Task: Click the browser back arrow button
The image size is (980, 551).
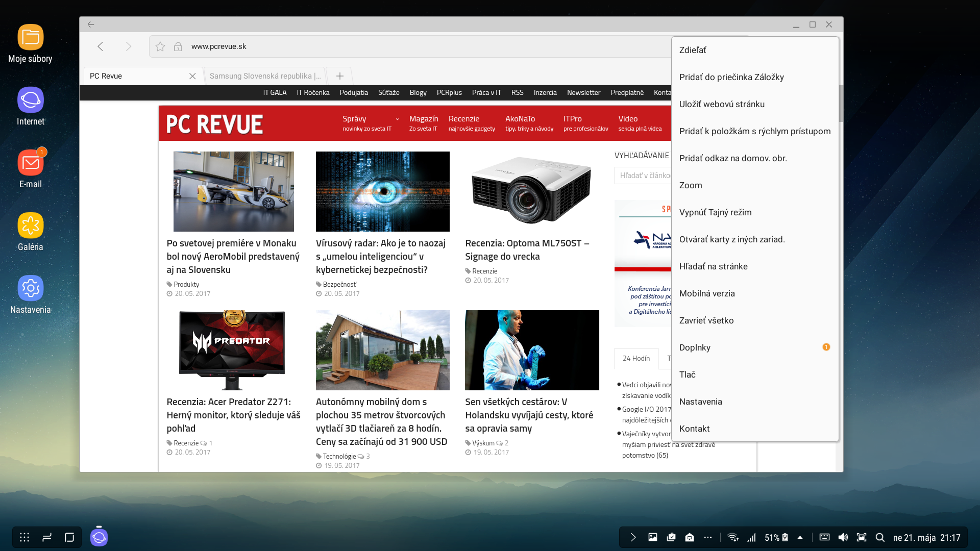Action: click(101, 46)
